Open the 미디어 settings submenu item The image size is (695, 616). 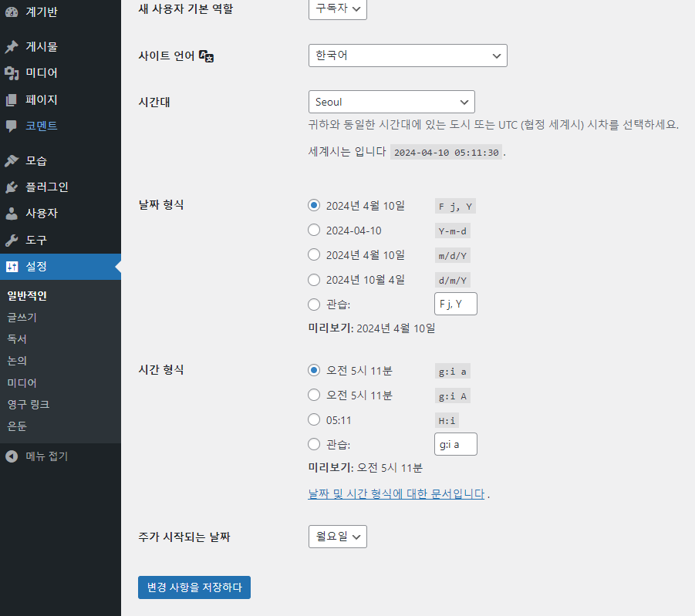(22, 382)
